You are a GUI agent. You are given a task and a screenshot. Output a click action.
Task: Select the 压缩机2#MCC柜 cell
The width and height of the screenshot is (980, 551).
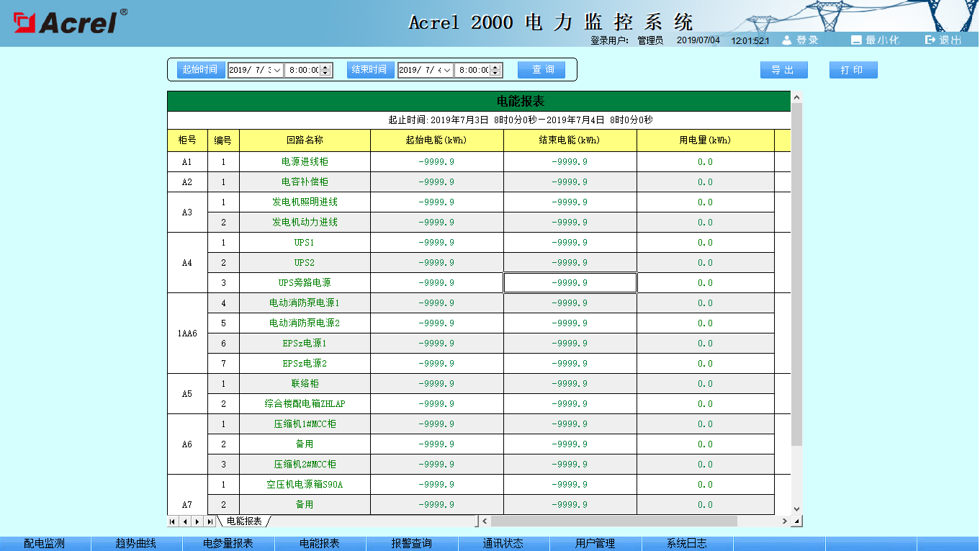point(305,465)
